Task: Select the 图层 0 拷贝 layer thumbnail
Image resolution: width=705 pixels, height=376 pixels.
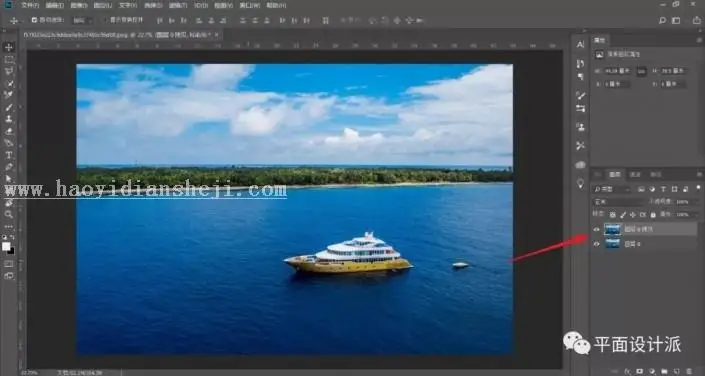Action: [x=612, y=229]
